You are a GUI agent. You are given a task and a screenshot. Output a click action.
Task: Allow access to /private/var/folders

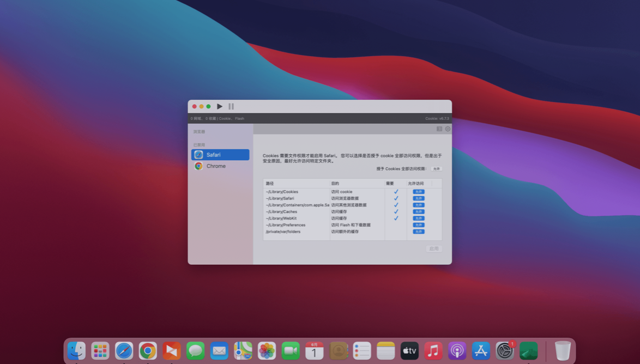[x=419, y=231]
